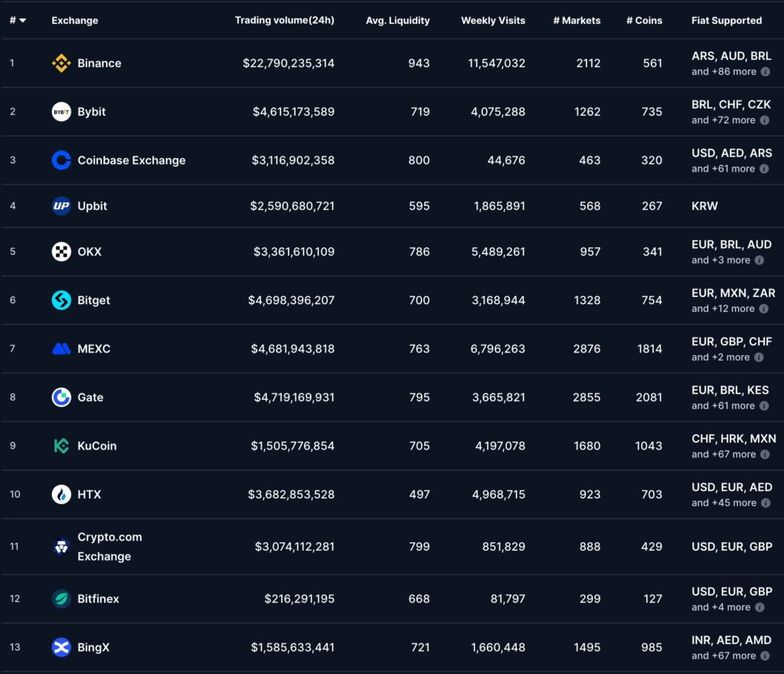Image resolution: width=784 pixels, height=674 pixels.
Task: Click Coinbase weekly visits 44,676
Action: [x=506, y=161]
